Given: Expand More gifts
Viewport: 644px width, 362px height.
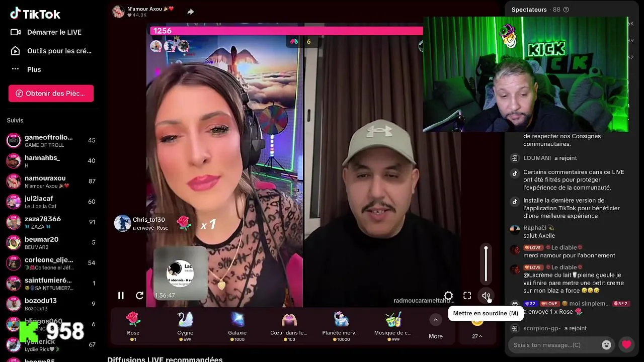Looking at the screenshot, I should pyautogui.click(x=436, y=327).
